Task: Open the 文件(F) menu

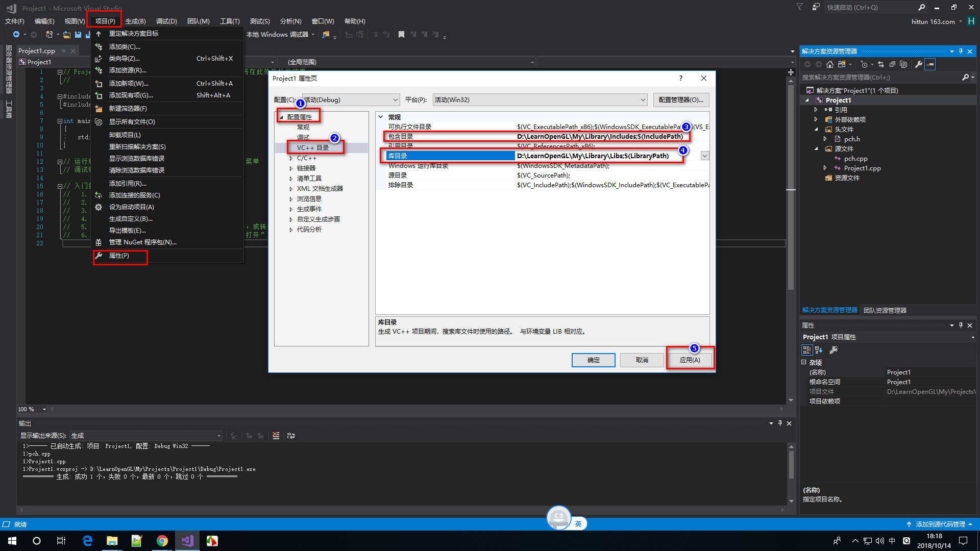Action: 15,21
